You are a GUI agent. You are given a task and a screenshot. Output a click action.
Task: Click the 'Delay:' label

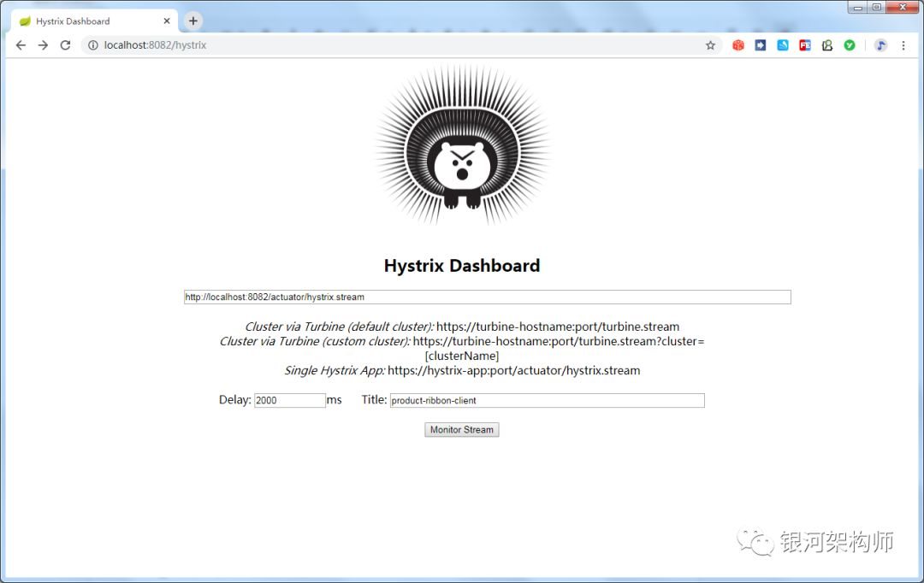[x=235, y=400]
